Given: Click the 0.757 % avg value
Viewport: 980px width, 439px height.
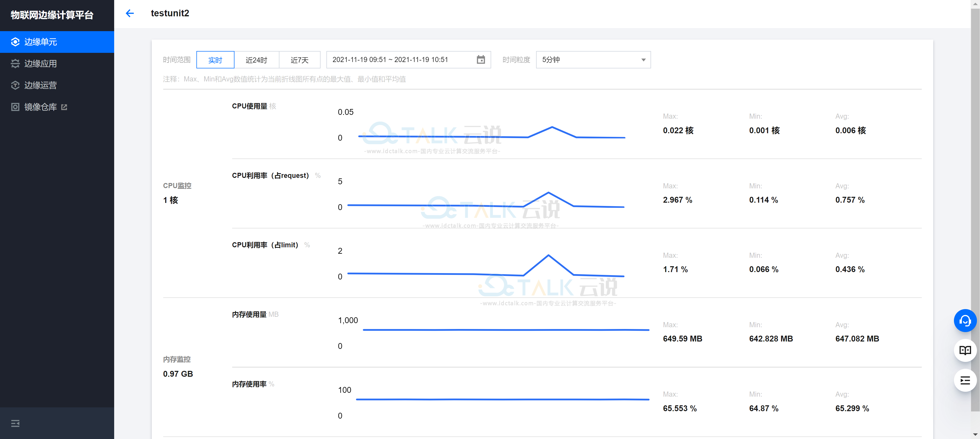Looking at the screenshot, I should click(850, 200).
